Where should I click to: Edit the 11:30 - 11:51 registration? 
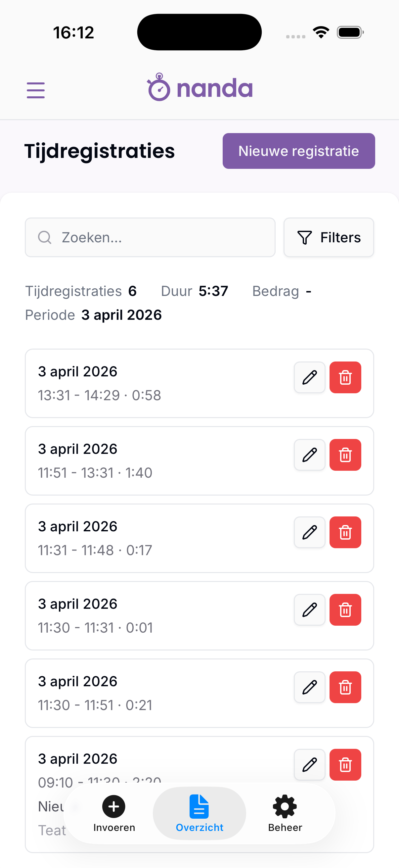(x=309, y=687)
